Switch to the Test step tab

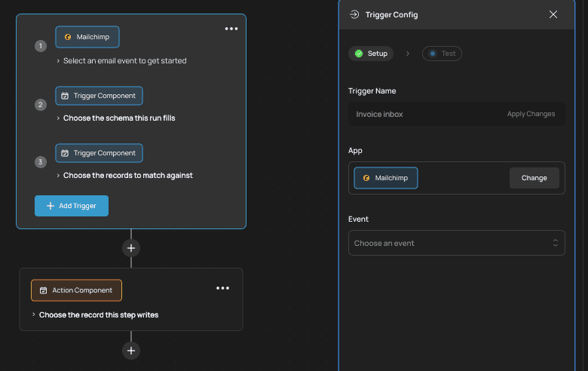[x=442, y=54]
